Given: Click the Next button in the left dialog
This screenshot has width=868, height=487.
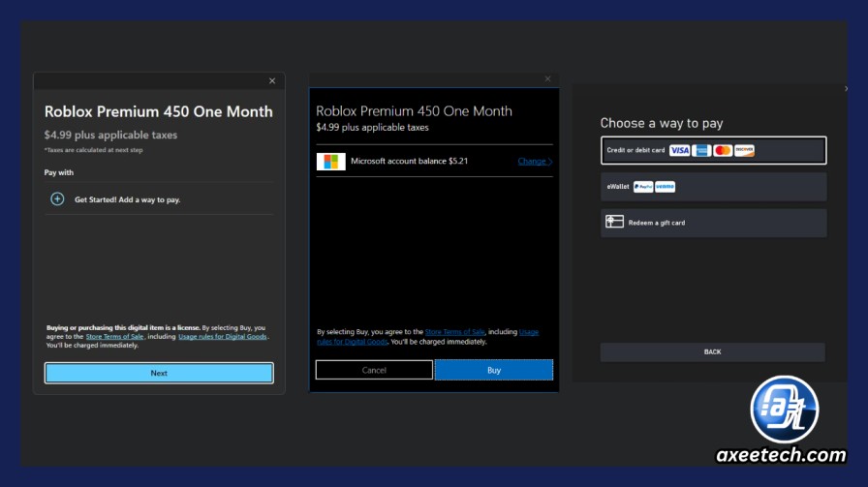Looking at the screenshot, I should coord(159,373).
